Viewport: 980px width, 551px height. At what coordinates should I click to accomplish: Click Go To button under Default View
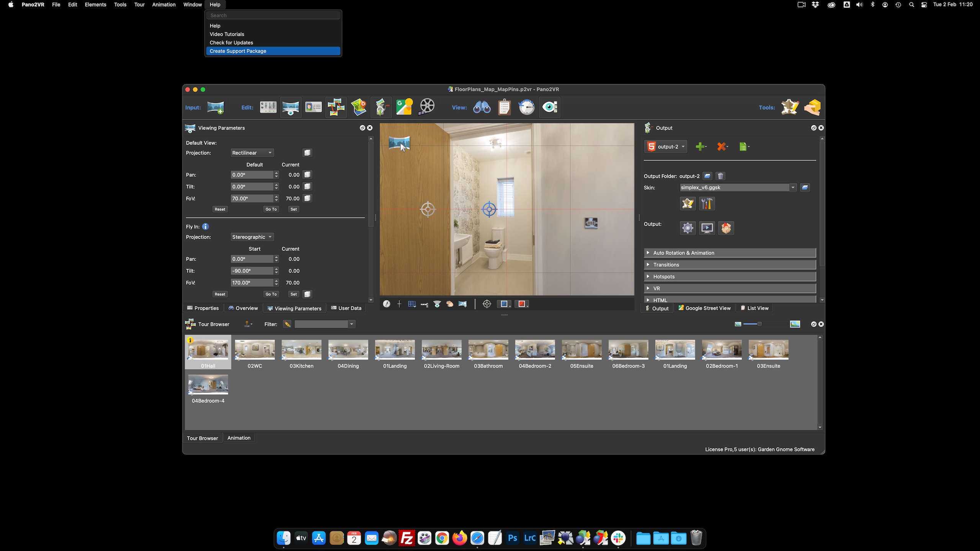(x=271, y=209)
